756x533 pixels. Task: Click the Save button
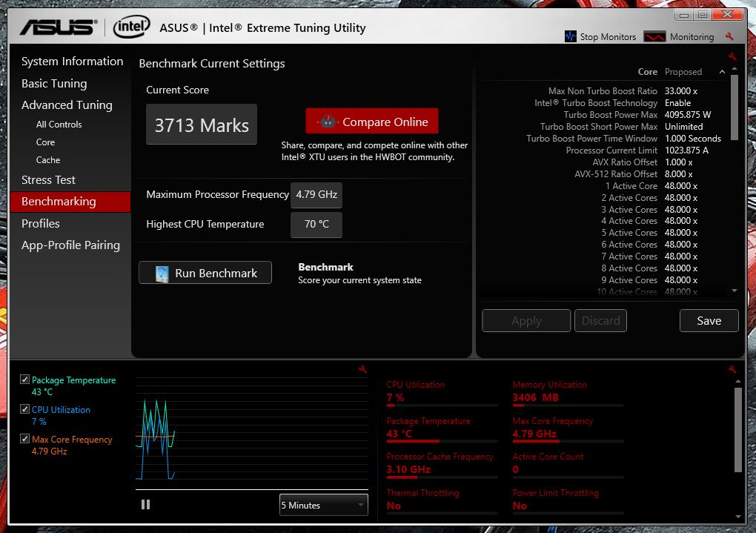pyautogui.click(x=709, y=321)
